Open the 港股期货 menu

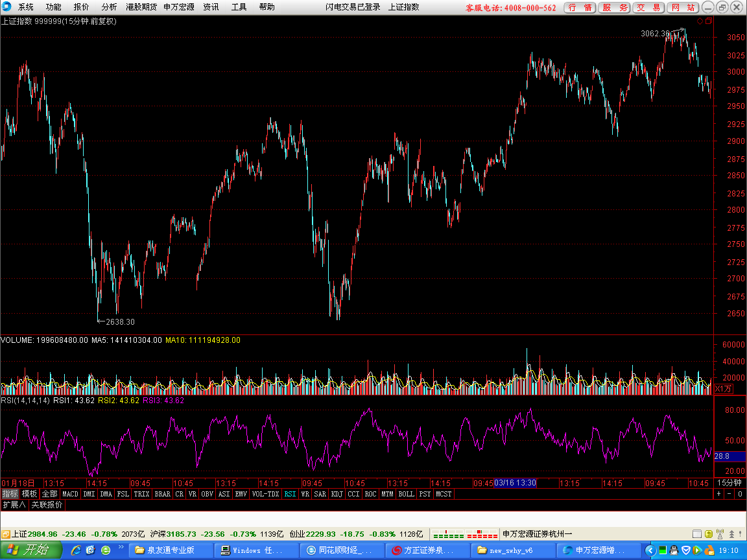click(x=141, y=6)
